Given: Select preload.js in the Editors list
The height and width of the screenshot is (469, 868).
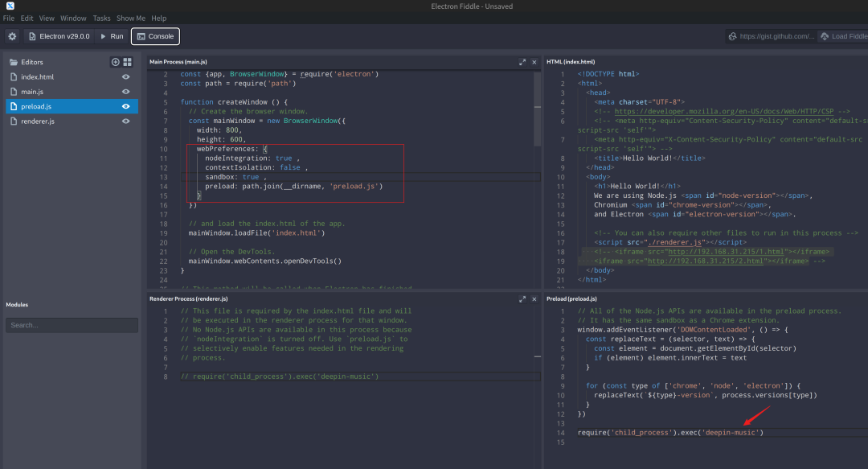Looking at the screenshot, I should (x=37, y=106).
